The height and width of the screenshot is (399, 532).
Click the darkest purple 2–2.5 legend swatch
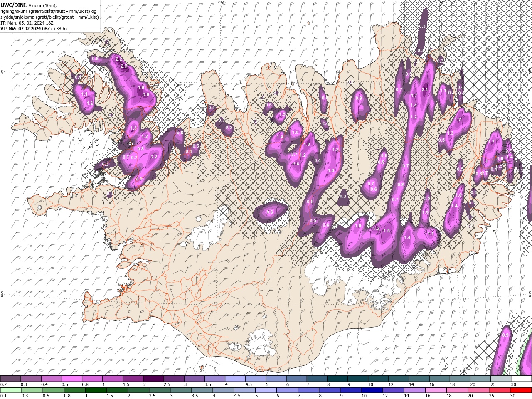click(x=153, y=379)
